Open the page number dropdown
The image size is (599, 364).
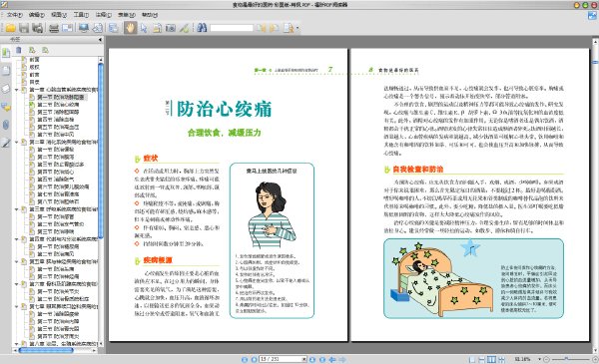(x=304, y=359)
